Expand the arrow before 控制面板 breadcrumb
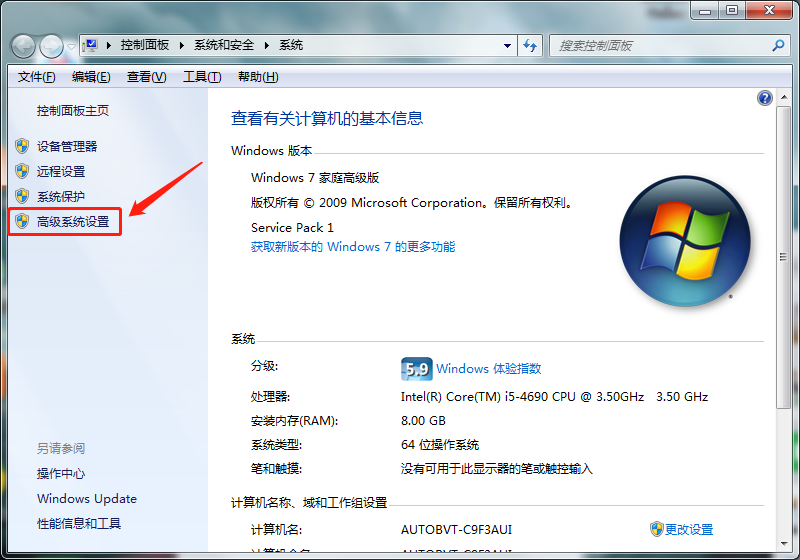800x560 pixels. point(109,45)
